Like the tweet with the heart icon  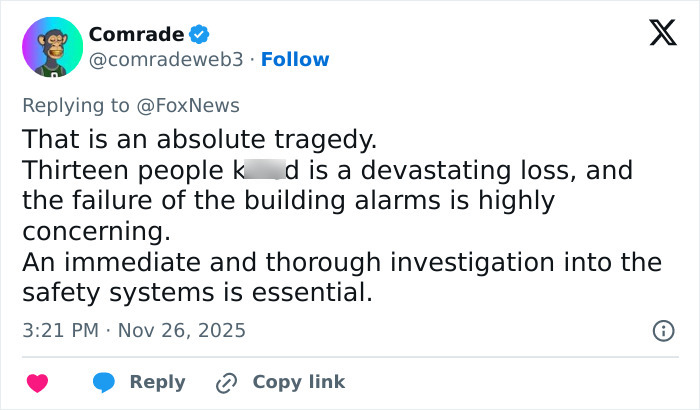point(37,382)
